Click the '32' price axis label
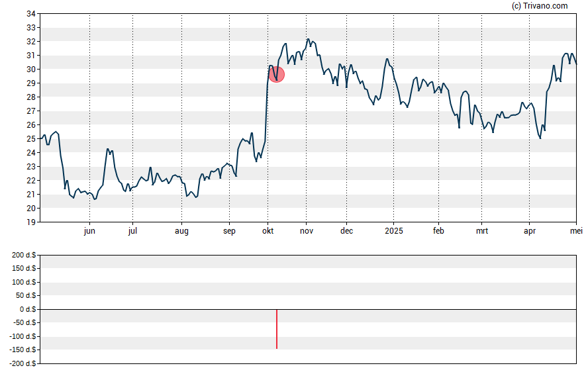Image resolution: width=588 pixels, height=374 pixels. (30, 42)
